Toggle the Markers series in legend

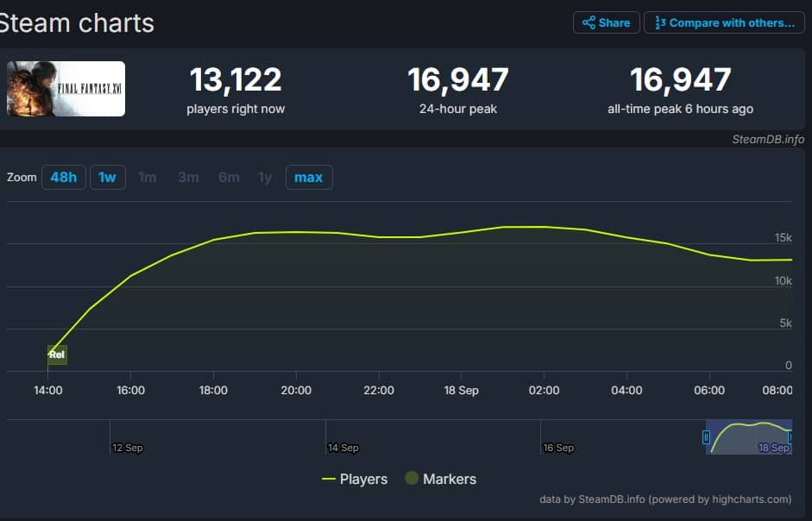pos(440,479)
